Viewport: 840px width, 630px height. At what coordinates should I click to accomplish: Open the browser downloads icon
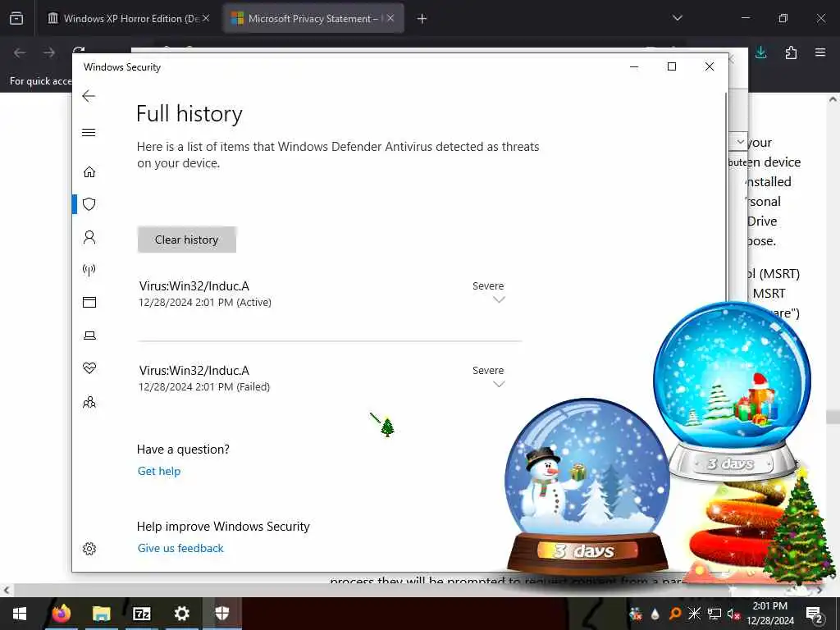(x=760, y=52)
